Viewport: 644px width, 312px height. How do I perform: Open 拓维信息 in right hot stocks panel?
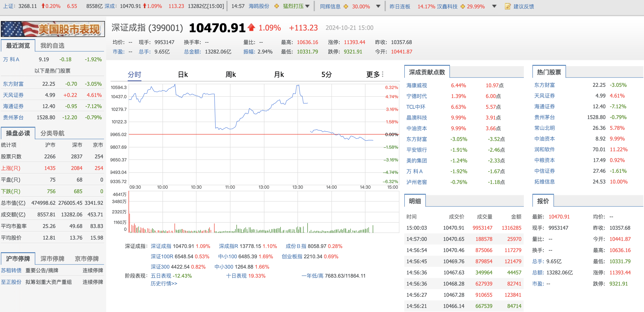[544, 182]
